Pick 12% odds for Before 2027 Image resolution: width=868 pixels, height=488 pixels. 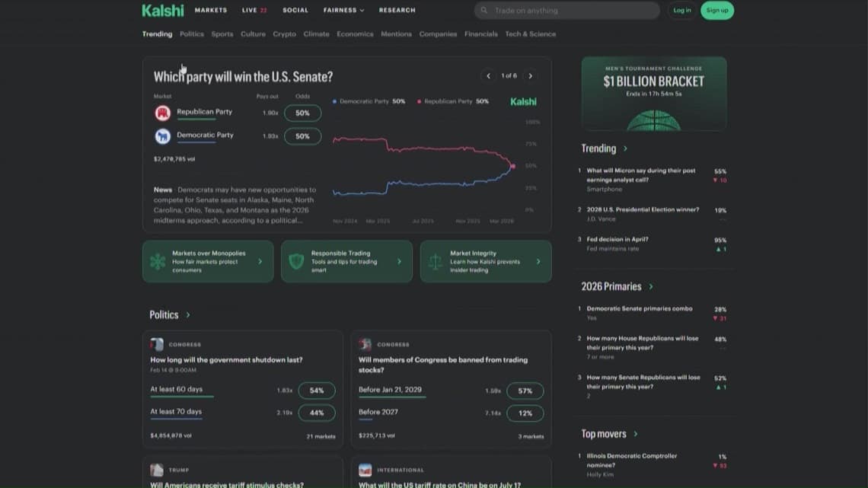click(x=525, y=413)
